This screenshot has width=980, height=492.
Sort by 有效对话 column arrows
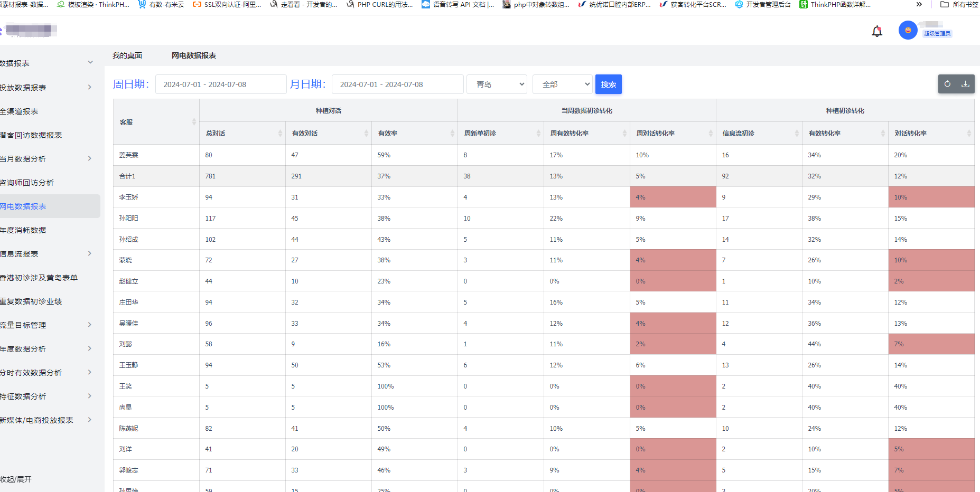[366, 134]
